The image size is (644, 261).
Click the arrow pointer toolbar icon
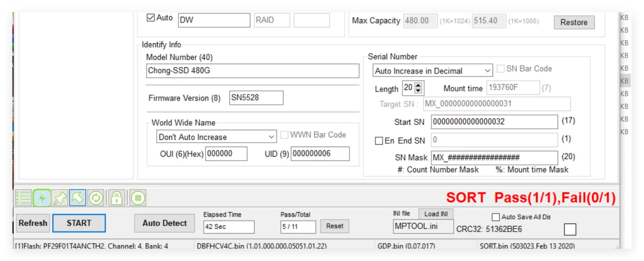(78, 198)
